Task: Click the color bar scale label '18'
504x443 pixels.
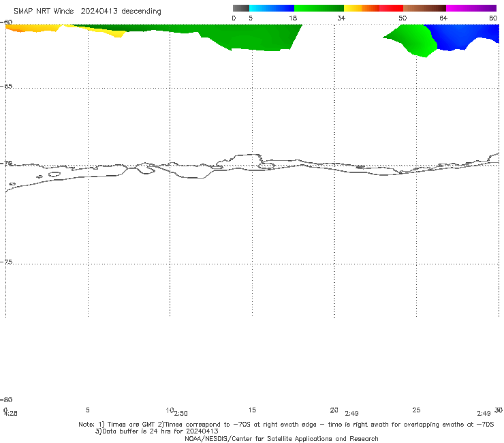Action: coord(293,18)
